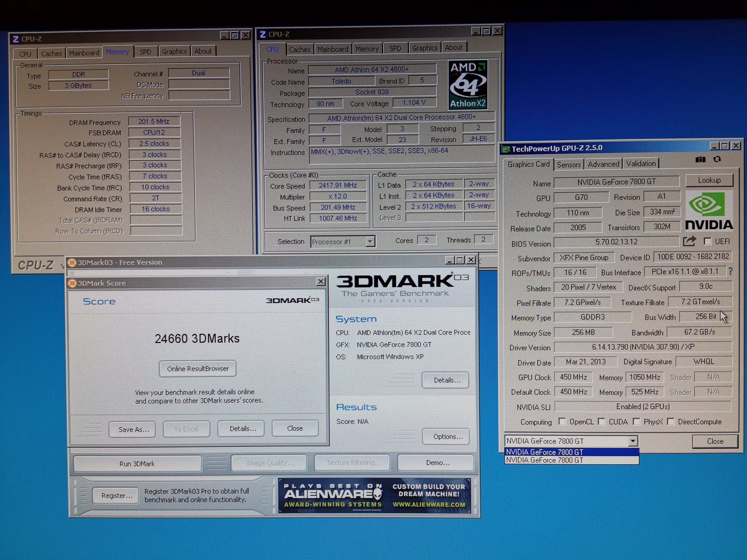Viewport: 747px width, 560px height.
Task: Click the Run 3DMark button
Action: tap(137, 464)
